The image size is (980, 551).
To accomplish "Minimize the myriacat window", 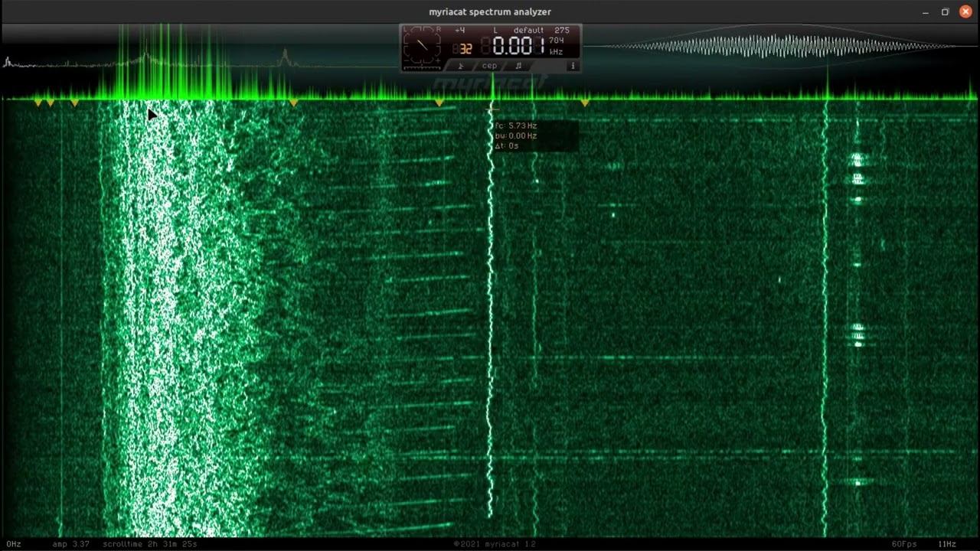I will point(925,11).
